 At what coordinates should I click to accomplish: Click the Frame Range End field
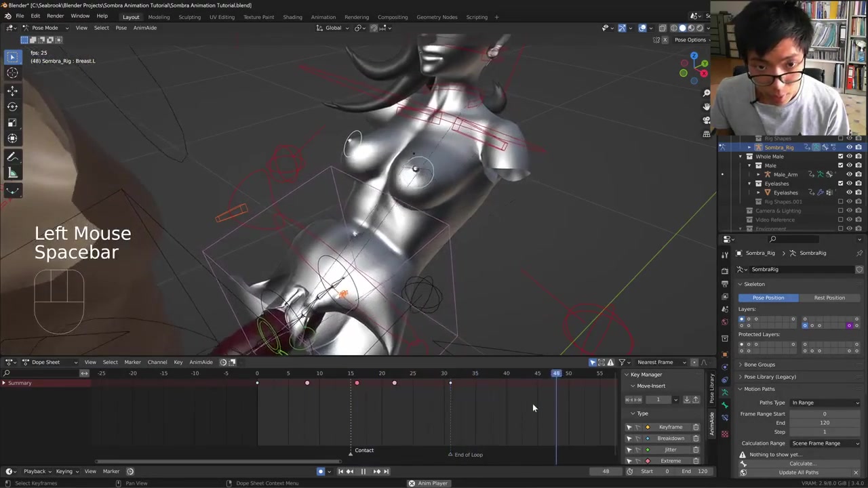(x=825, y=423)
